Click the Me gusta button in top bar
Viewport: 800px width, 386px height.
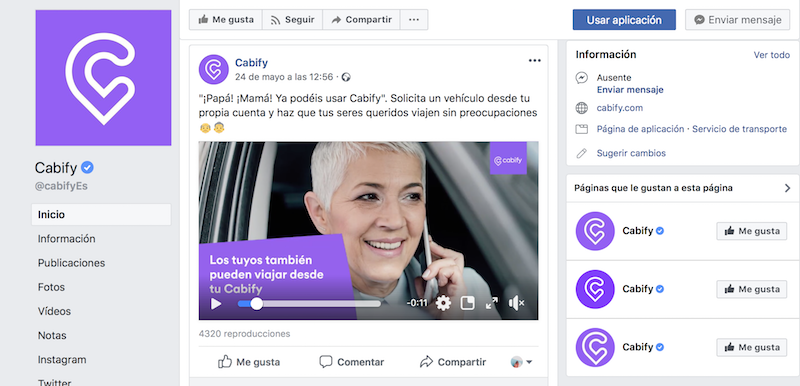click(x=226, y=20)
